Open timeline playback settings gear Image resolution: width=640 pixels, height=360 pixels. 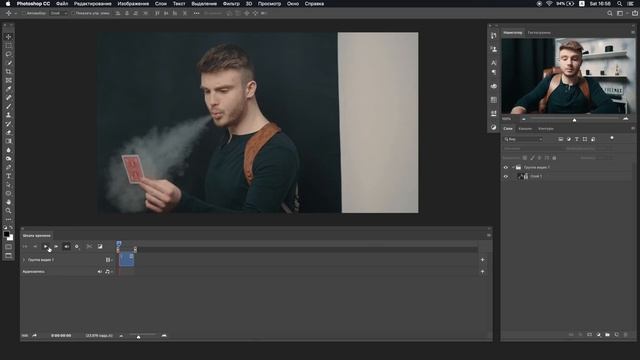[x=77, y=247]
